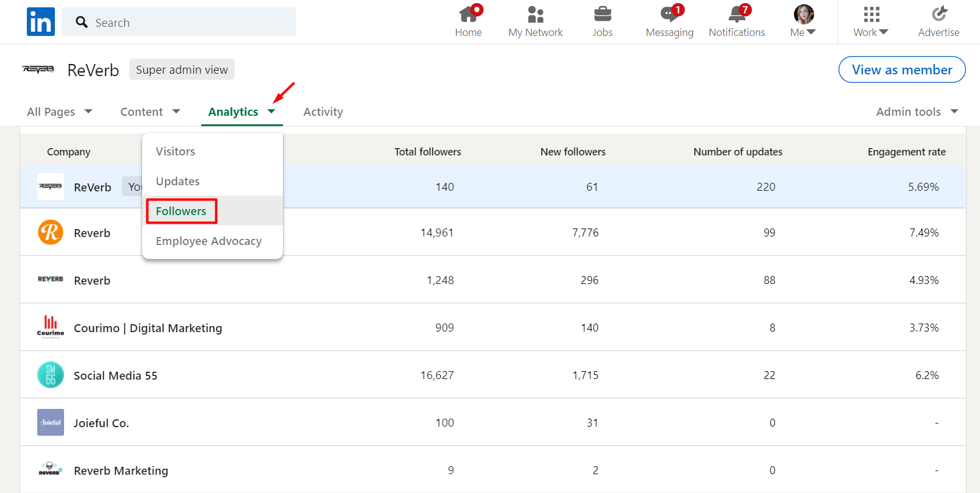Expand the Admin tools dropdown
Image resolution: width=980 pixels, height=493 pixels.
point(954,112)
